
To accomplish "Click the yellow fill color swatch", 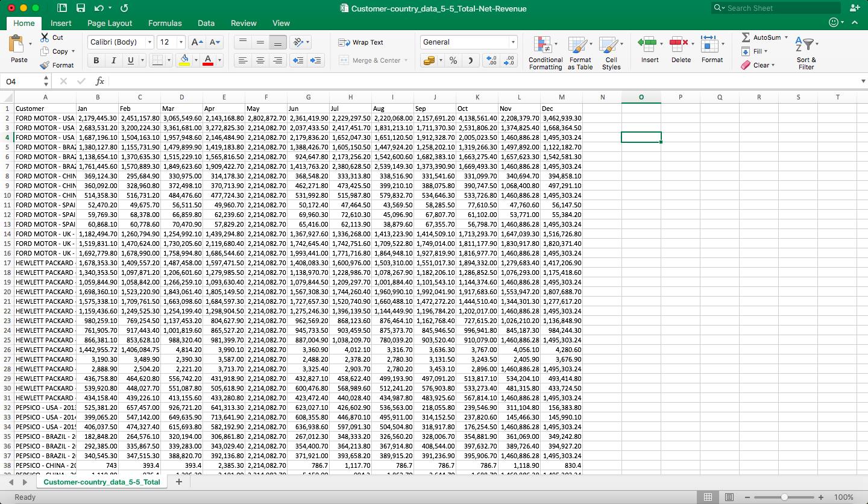I will point(184,60).
